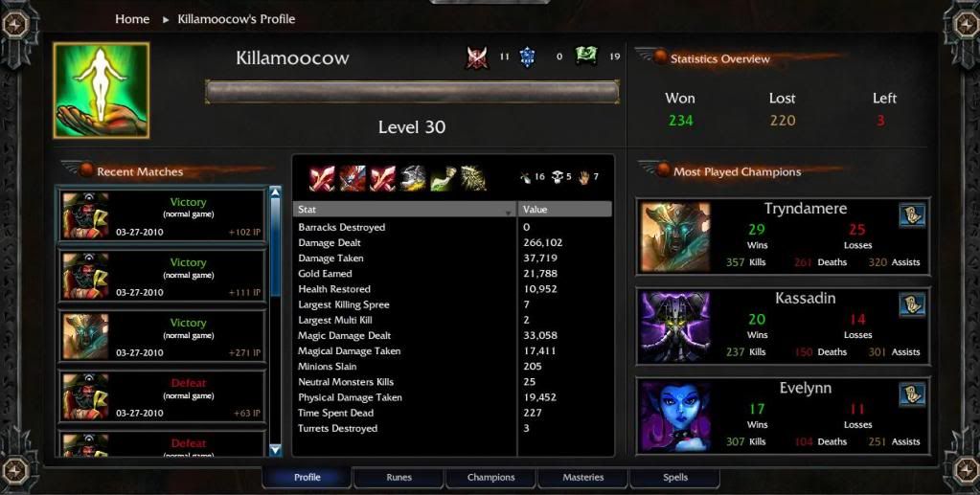Switch to the Runes tab
The width and height of the screenshot is (980, 495).
tap(399, 478)
